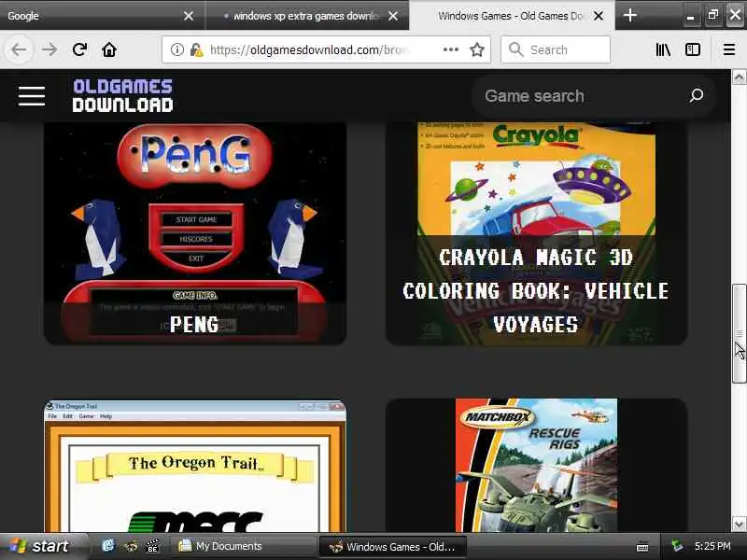The width and height of the screenshot is (747, 560).
Task: Switch to the Google tab
Action: click(x=95, y=16)
